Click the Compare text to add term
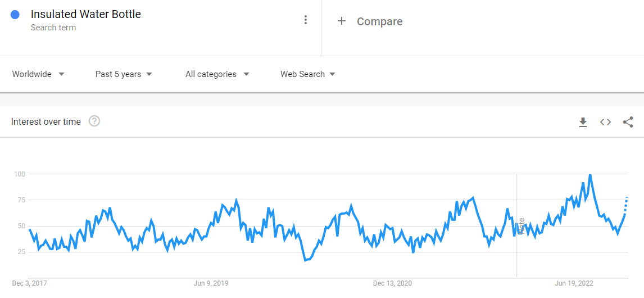 pos(379,21)
